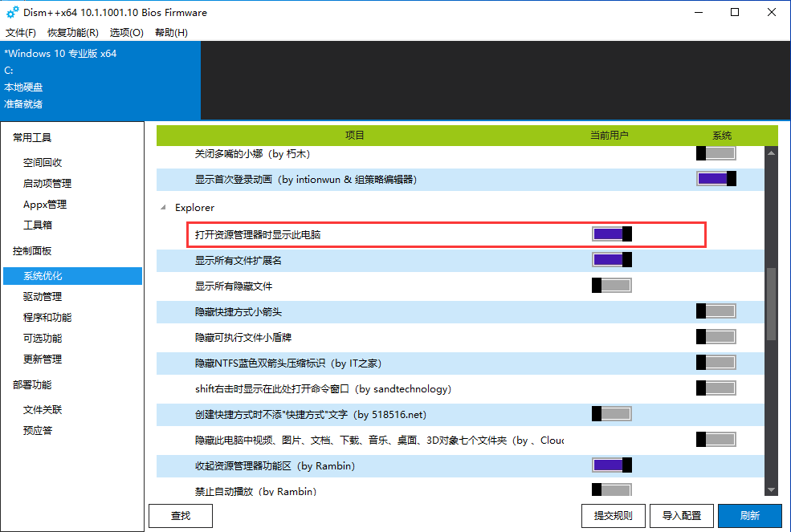Turn off 收起资源管理器功能区 switch
791x532 pixels.
612,465
